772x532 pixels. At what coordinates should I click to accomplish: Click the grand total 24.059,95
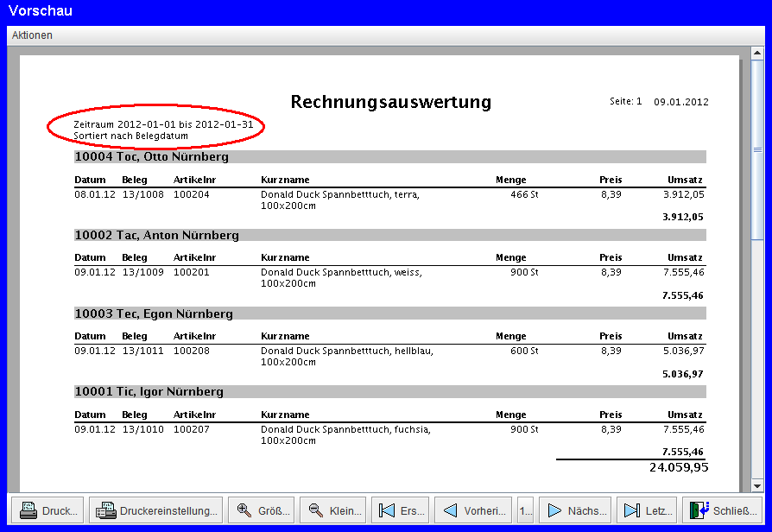678,467
